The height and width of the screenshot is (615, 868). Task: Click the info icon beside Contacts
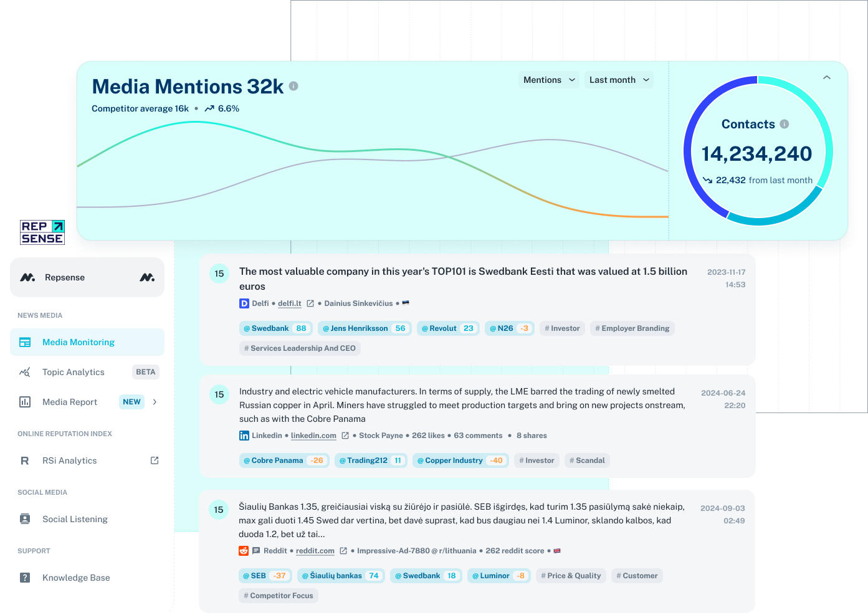click(x=785, y=124)
